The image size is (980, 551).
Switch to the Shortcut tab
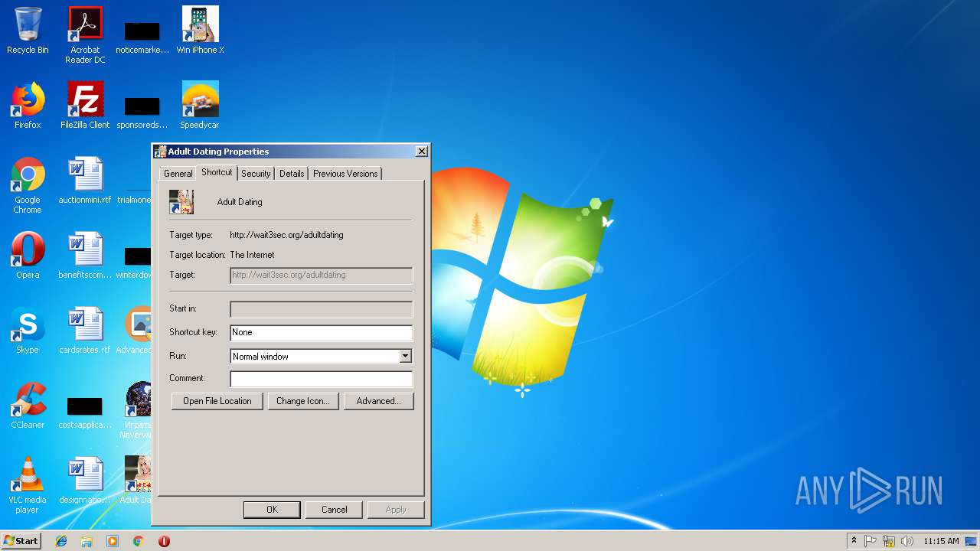(x=217, y=172)
